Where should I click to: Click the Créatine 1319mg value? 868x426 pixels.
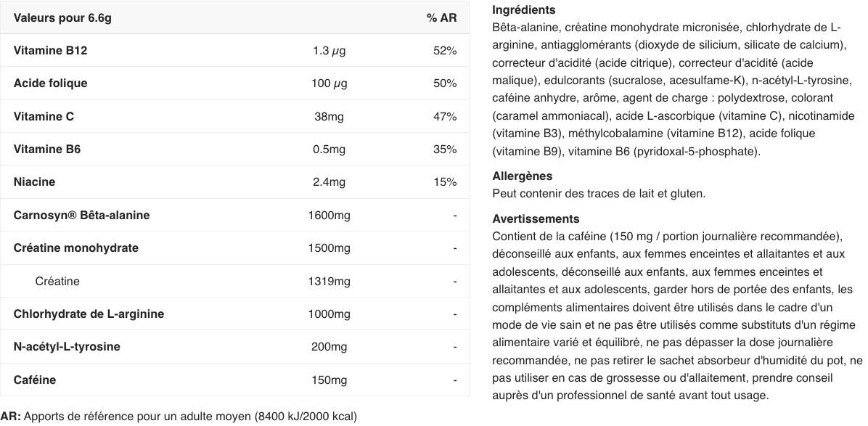329,281
